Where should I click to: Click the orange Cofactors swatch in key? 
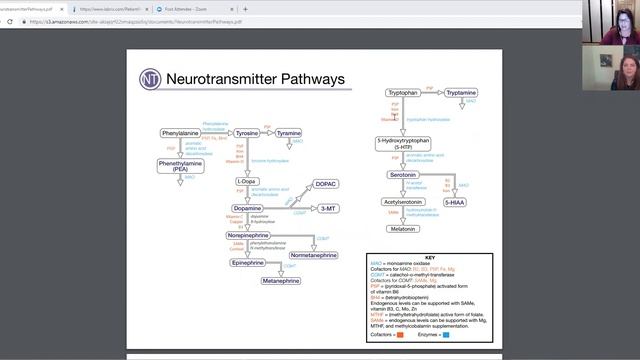click(400, 335)
